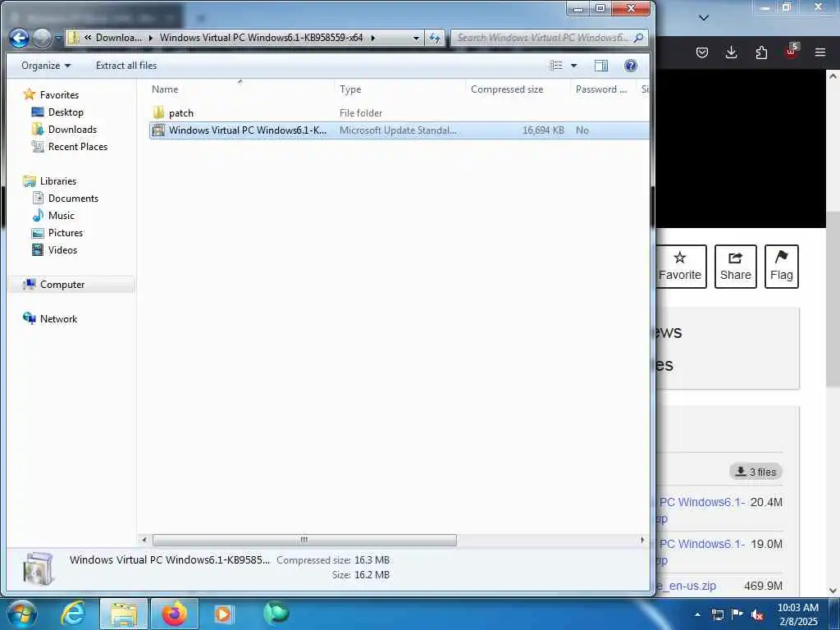Click the Firefox Pocket icon in the browser toolbar
The image size is (840, 630).
pos(702,52)
